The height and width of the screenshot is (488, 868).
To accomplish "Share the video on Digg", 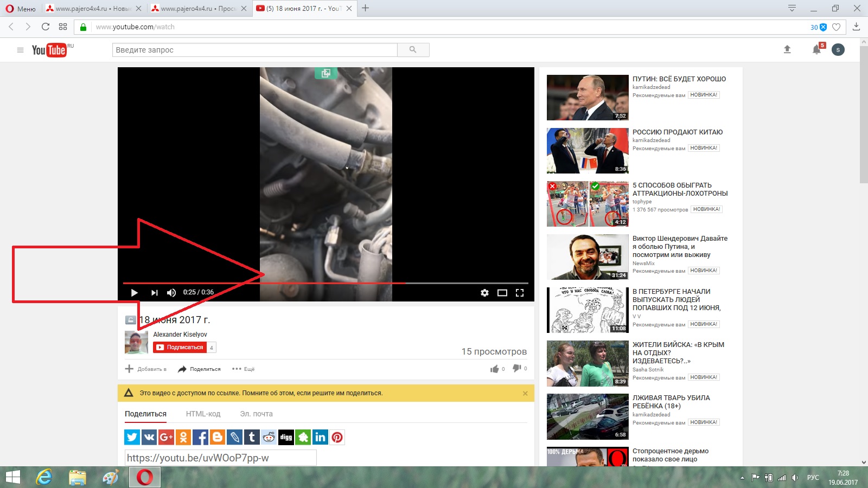I will point(286,437).
